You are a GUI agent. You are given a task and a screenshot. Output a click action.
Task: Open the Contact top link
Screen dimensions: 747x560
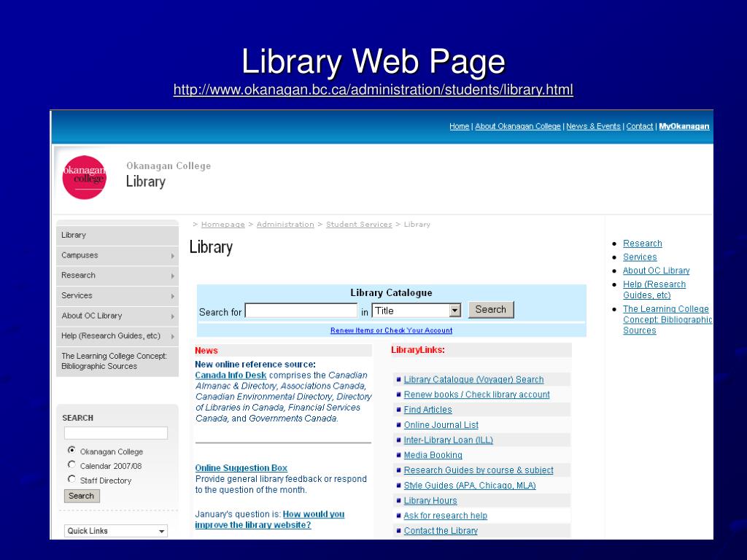pyautogui.click(x=639, y=126)
